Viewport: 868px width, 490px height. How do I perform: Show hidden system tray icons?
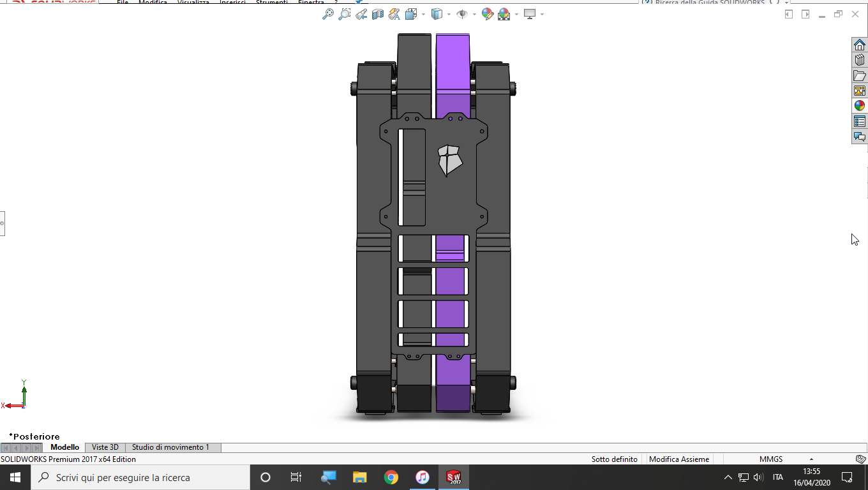(x=728, y=477)
